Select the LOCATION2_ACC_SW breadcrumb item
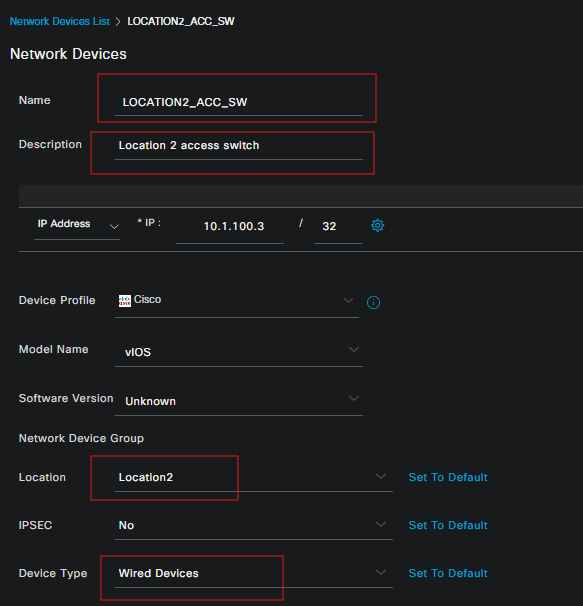The image size is (583, 606). click(181, 21)
